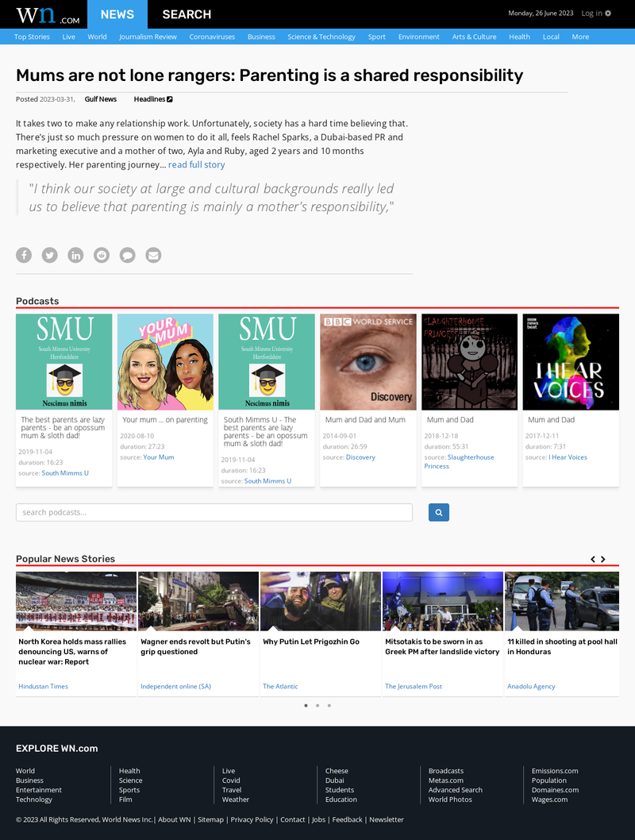Open World Photos footer link

450,800
